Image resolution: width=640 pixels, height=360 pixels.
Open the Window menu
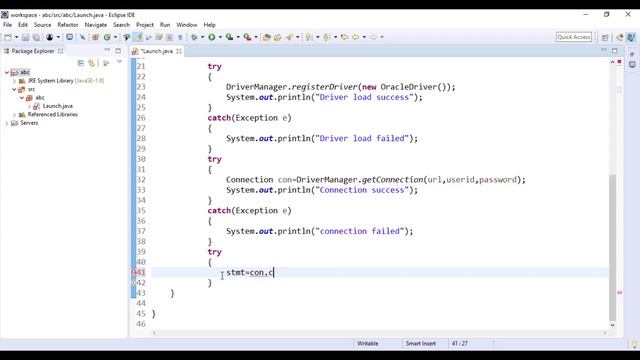click(x=187, y=25)
